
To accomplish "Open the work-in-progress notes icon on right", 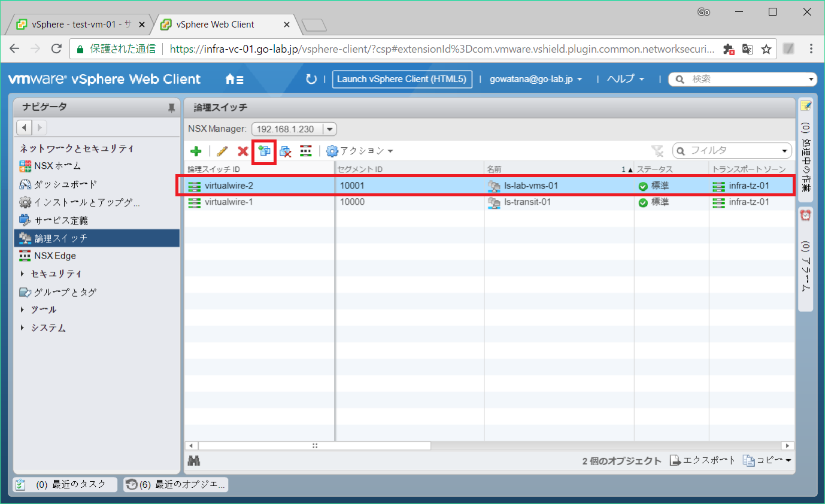I will (806, 105).
